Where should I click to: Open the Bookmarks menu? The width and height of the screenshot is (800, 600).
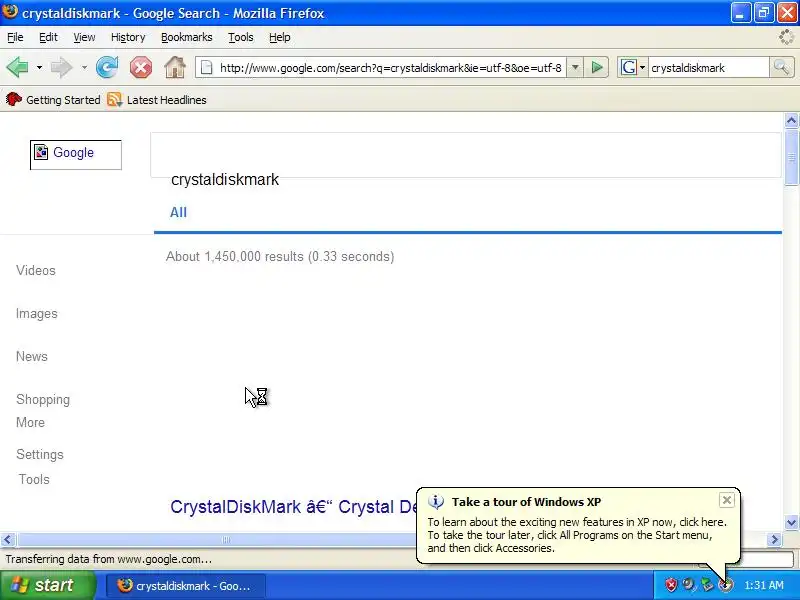186,37
